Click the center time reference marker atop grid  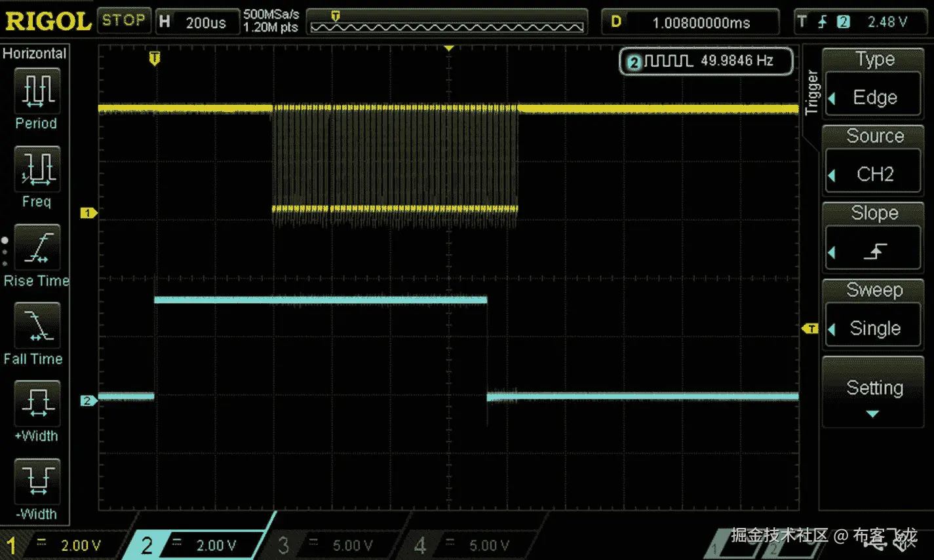(x=449, y=48)
